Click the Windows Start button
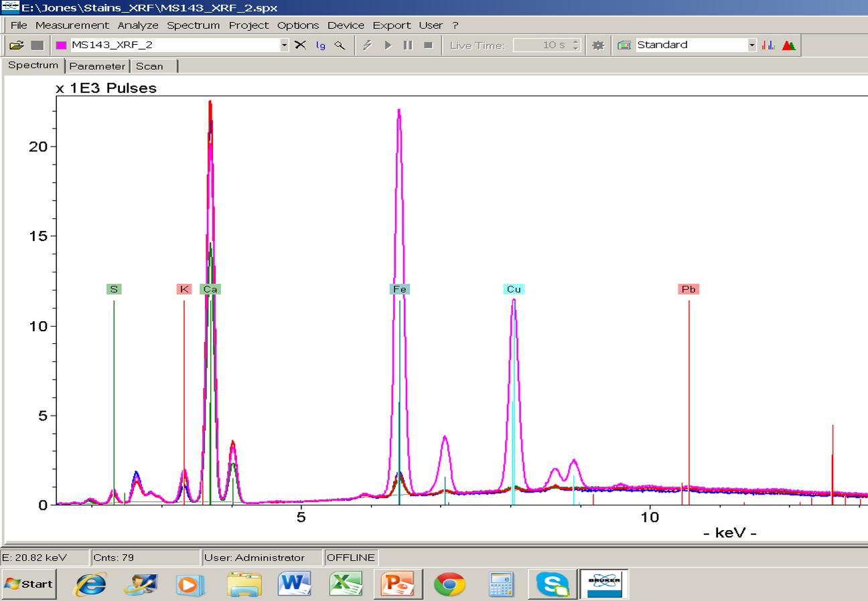Screen dimensions: 868x601 tap(29, 584)
